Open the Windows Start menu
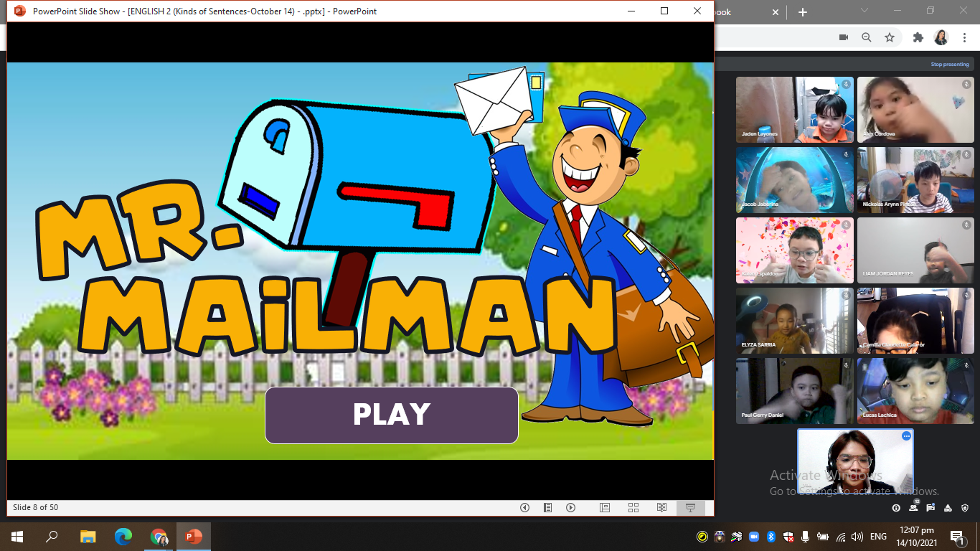980x551 pixels. (17, 537)
